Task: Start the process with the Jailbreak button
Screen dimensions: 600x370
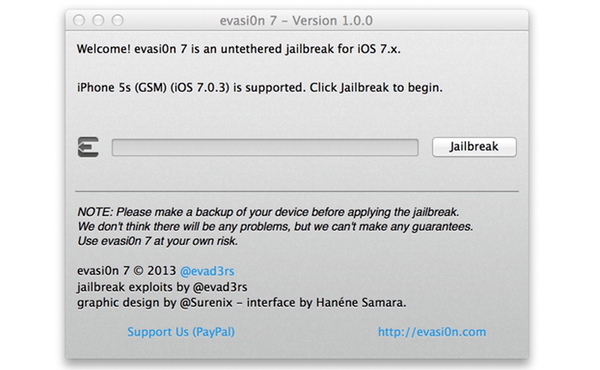Action: 474,147
